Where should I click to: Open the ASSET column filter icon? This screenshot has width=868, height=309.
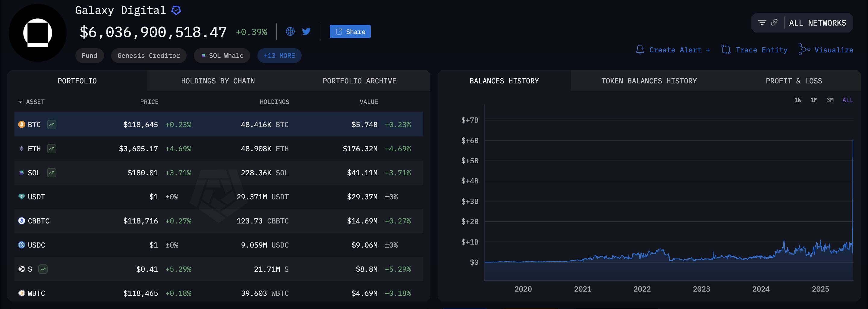20,101
